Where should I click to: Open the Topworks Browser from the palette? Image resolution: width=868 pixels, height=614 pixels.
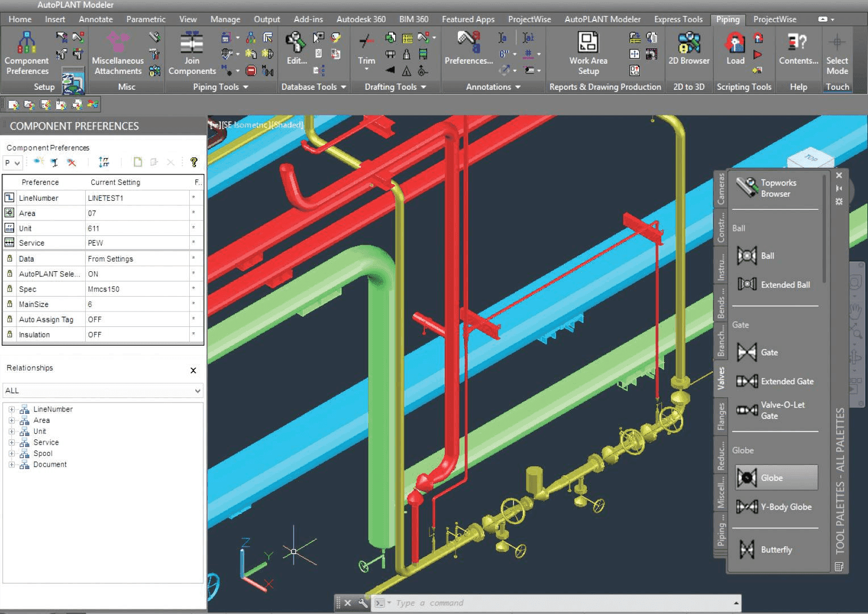(x=775, y=188)
